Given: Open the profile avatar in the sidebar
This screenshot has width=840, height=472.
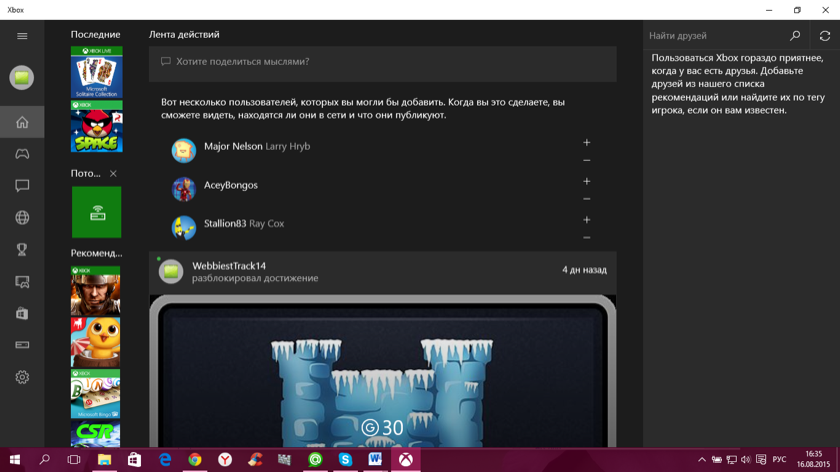Looking at the screenshot, I should point(22,77).
